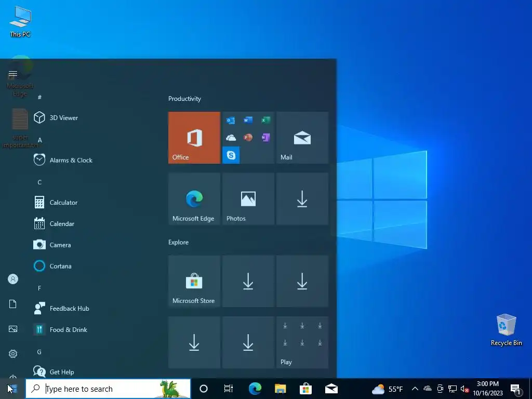The image size is (532, 399).
Task: Click the Explore group header
Action: click(x=179, y=242)
